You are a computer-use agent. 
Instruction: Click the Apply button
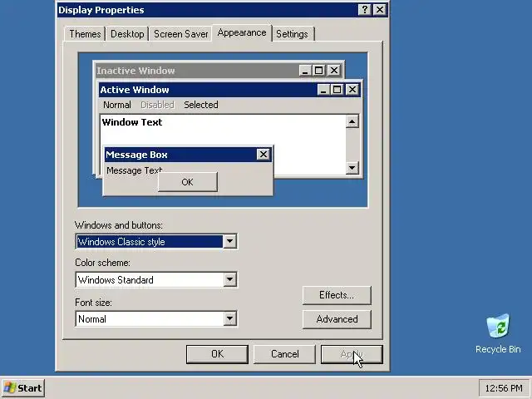[352, 354]
